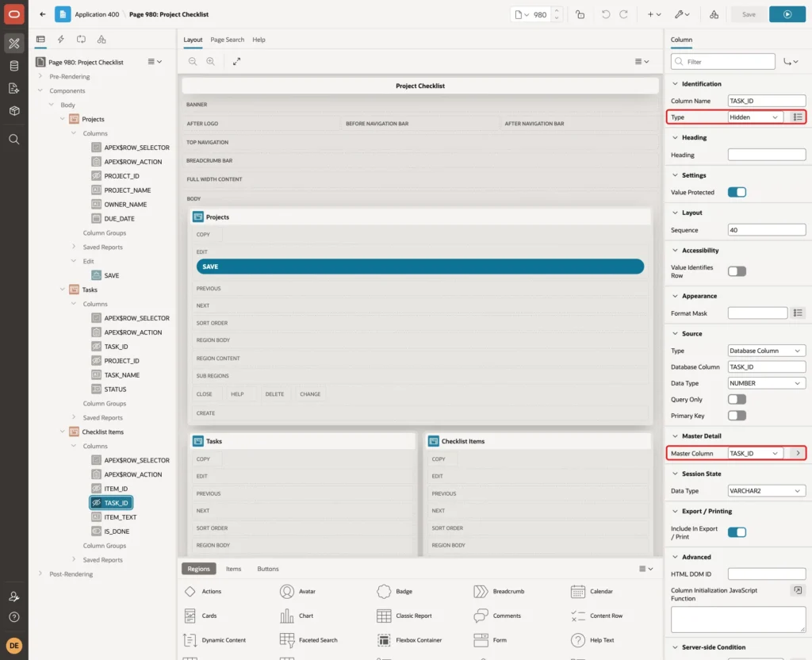This screenshot has height=660, width=812.
Task: Click the Heading input field
Action: point(767,155)
